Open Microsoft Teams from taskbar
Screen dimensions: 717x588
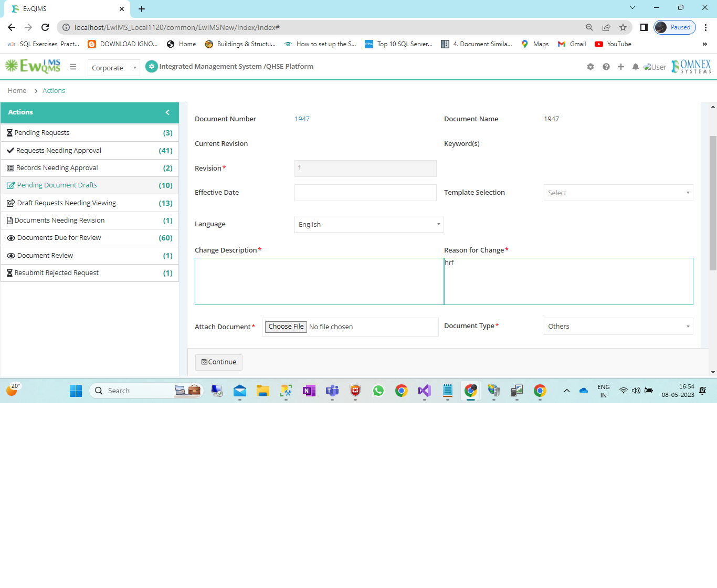(332, 391)
